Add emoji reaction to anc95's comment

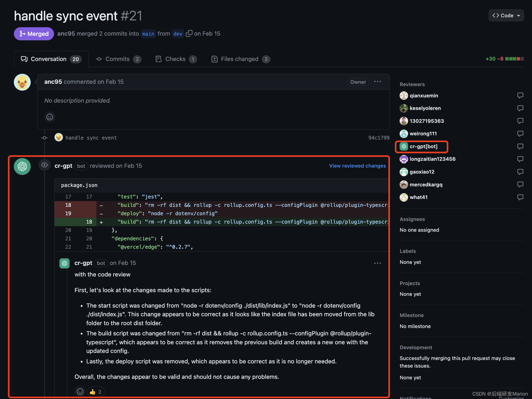click(x=50, y=117)
